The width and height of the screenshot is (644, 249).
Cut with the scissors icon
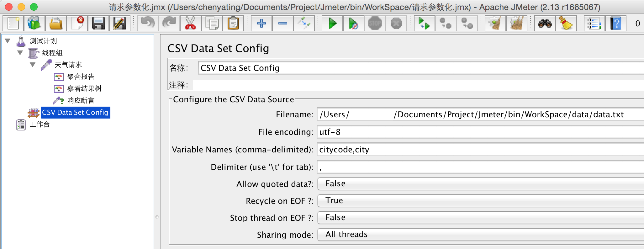click(190, 23)
